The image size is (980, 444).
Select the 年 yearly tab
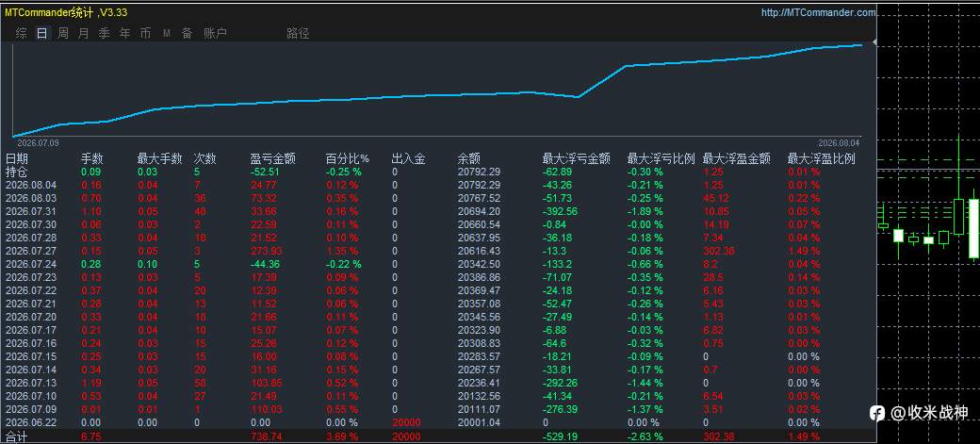click(125, 34)
